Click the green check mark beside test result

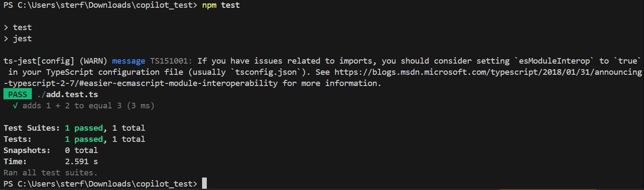pyautogui.click(x=15, y=105)
